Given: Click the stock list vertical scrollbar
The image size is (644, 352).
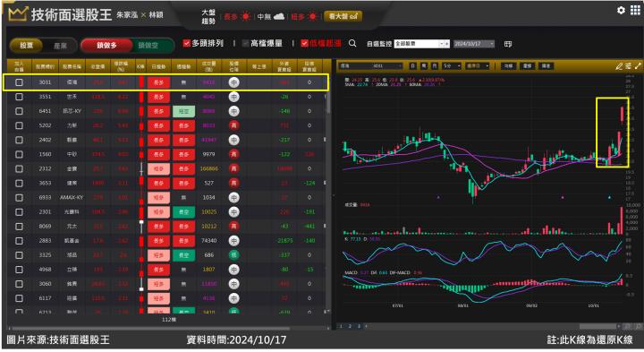Looking at the screenshot, I should pyautogui.click(x=327, y=103).
